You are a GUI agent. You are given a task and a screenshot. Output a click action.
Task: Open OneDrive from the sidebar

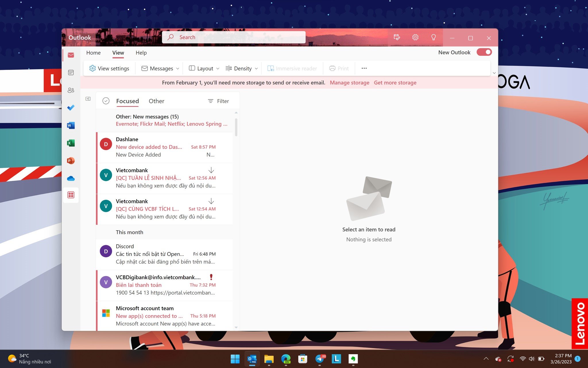(x=71, y=178)
